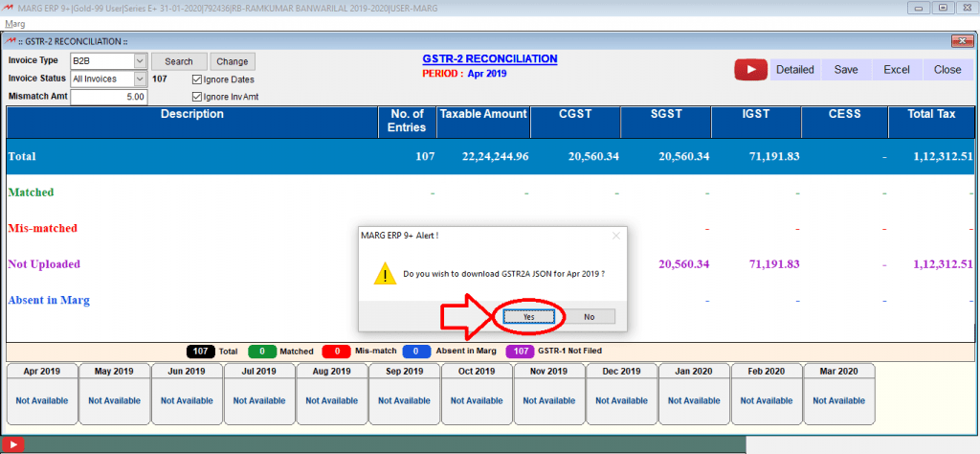
Task: Click the IGST column header
Action: pyautogui.click(x=756, y=123)
